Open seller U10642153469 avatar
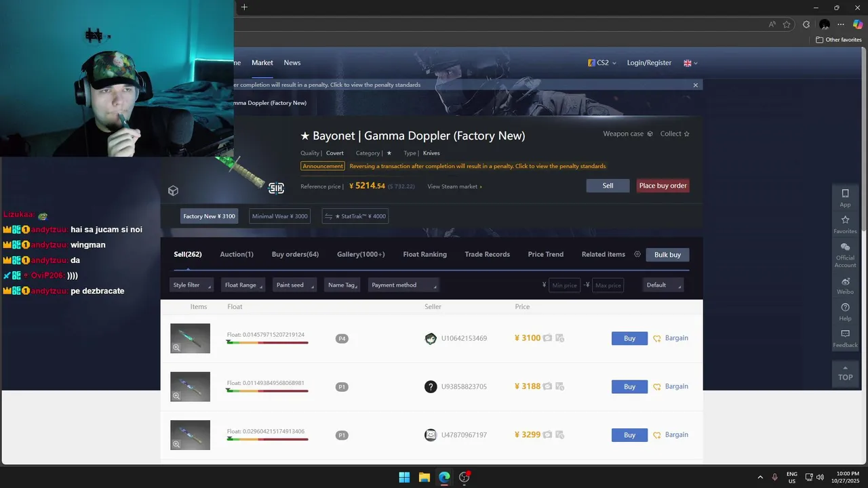The image size is (868, 488). click(x=431, y=338)
